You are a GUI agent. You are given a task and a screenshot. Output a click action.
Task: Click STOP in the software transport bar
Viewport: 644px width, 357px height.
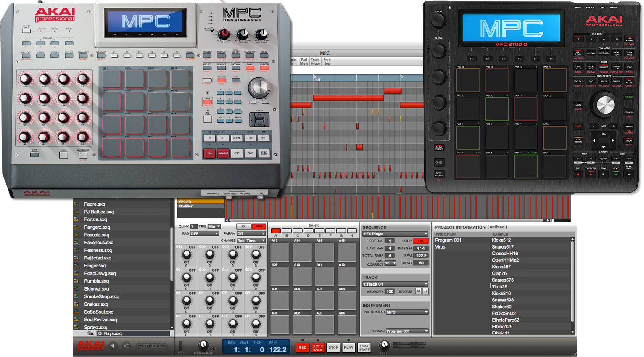coord(333,347)
